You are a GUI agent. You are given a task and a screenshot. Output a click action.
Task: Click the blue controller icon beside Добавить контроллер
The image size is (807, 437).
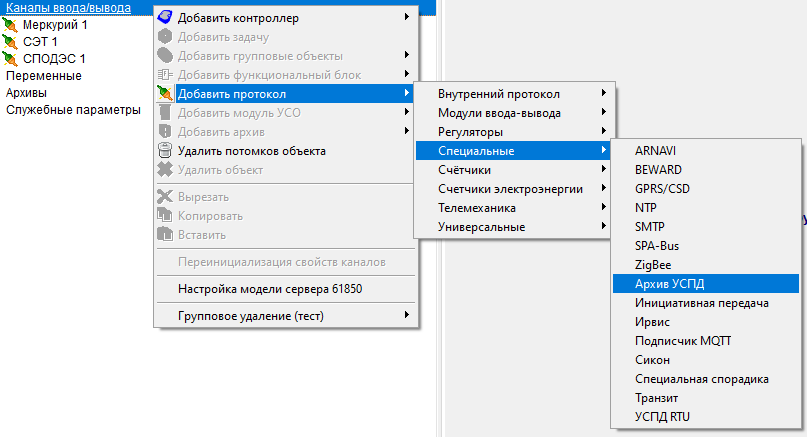[x=165, y=17]
